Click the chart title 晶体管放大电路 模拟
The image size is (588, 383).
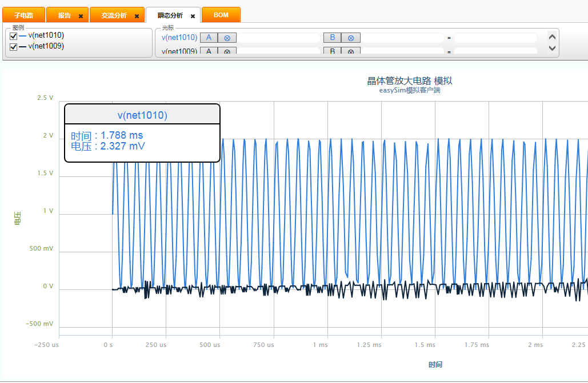click(x=410, y=80)
